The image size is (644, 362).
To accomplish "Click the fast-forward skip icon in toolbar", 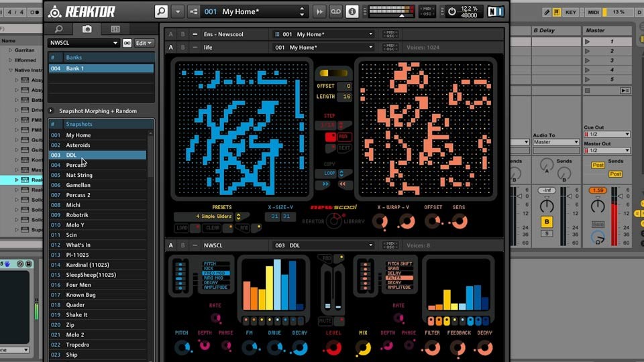I will click(x=319, y=11).
